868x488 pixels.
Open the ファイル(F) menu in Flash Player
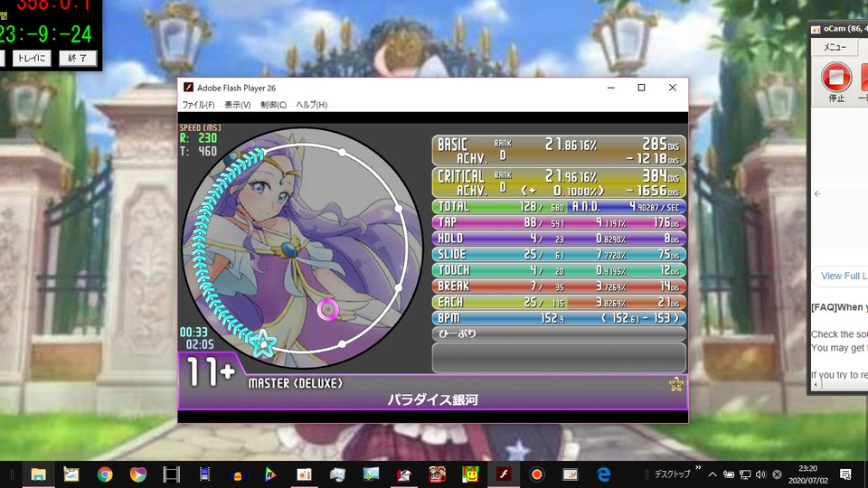click(198, 105)
